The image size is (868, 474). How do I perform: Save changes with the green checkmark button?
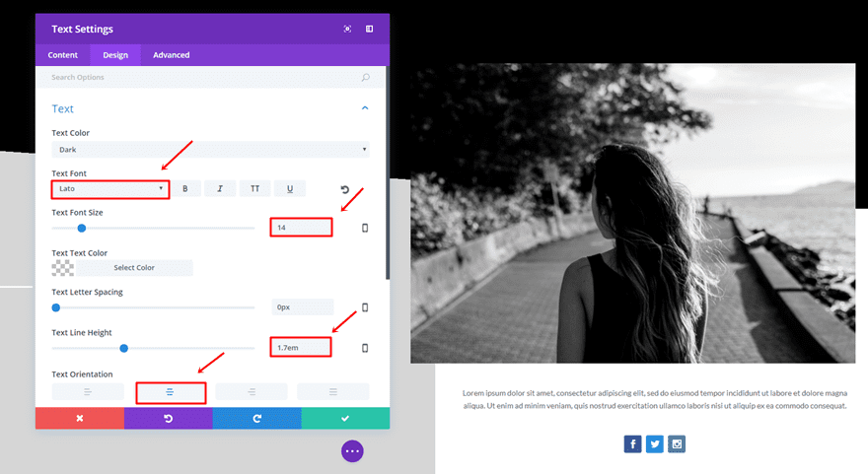click(x=345, y=418)
